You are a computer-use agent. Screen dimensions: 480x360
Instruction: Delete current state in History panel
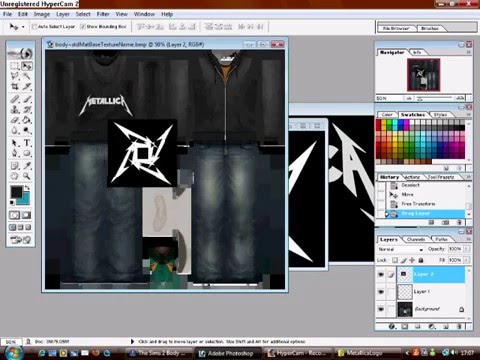(x=459, y=222)
